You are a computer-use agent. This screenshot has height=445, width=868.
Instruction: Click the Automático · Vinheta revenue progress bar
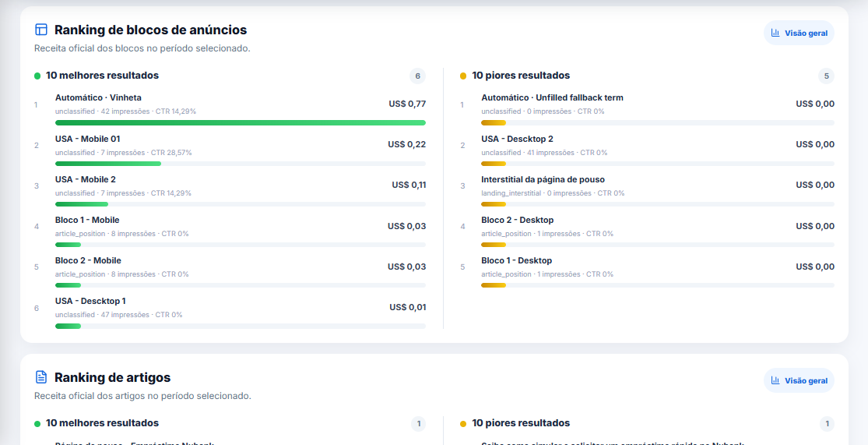click(241, 122)
